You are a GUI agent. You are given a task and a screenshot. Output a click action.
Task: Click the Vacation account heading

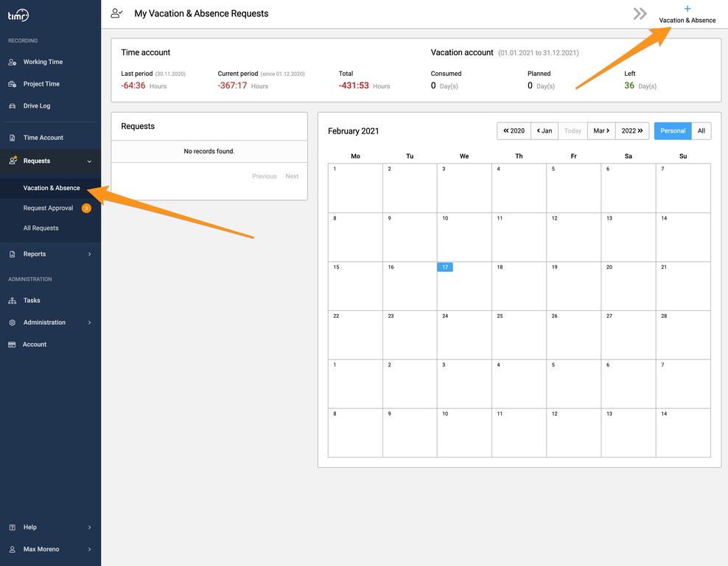462,52
